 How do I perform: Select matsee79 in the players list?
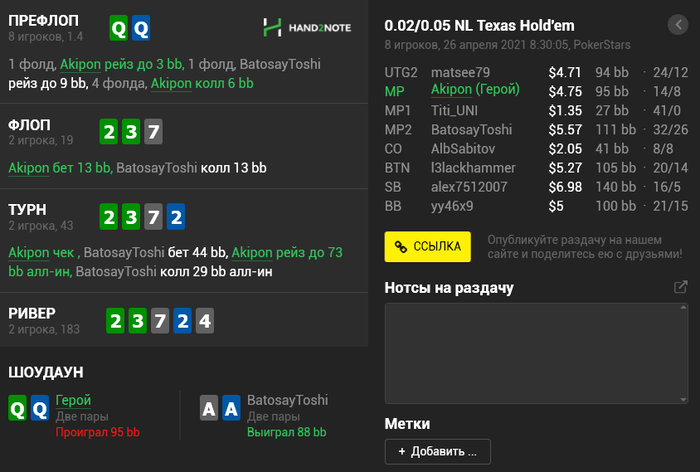460,72
